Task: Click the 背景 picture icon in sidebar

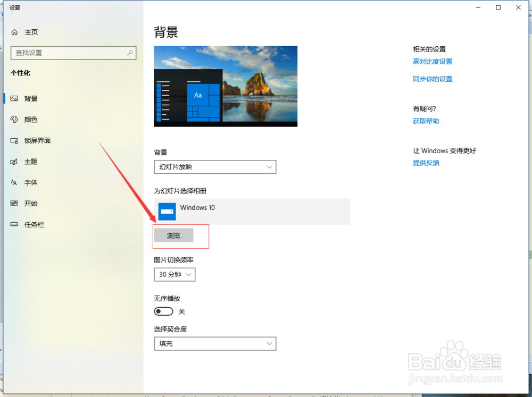Action: pos(14,99)
